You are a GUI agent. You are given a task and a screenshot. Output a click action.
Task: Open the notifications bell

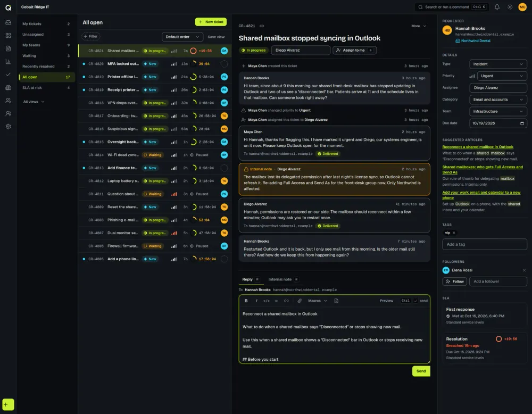(497, 7)
